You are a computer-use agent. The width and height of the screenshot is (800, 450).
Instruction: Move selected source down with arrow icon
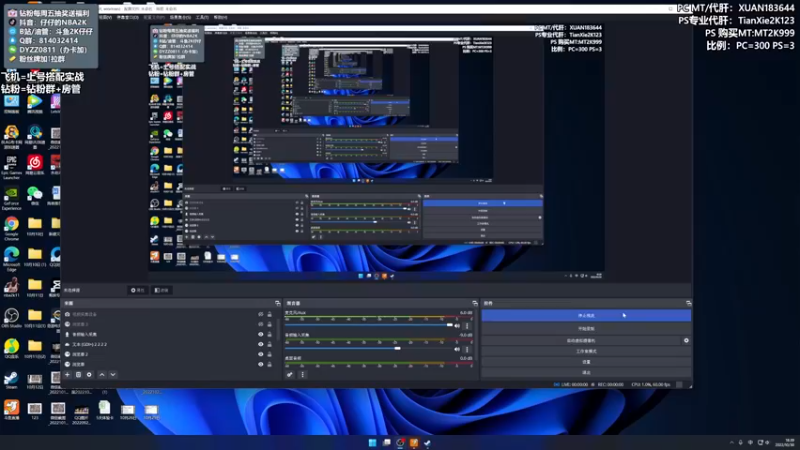coord(113,374)
